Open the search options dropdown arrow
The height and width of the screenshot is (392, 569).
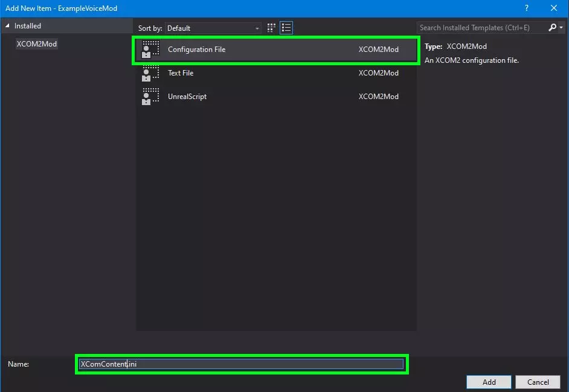pos(561,28)
